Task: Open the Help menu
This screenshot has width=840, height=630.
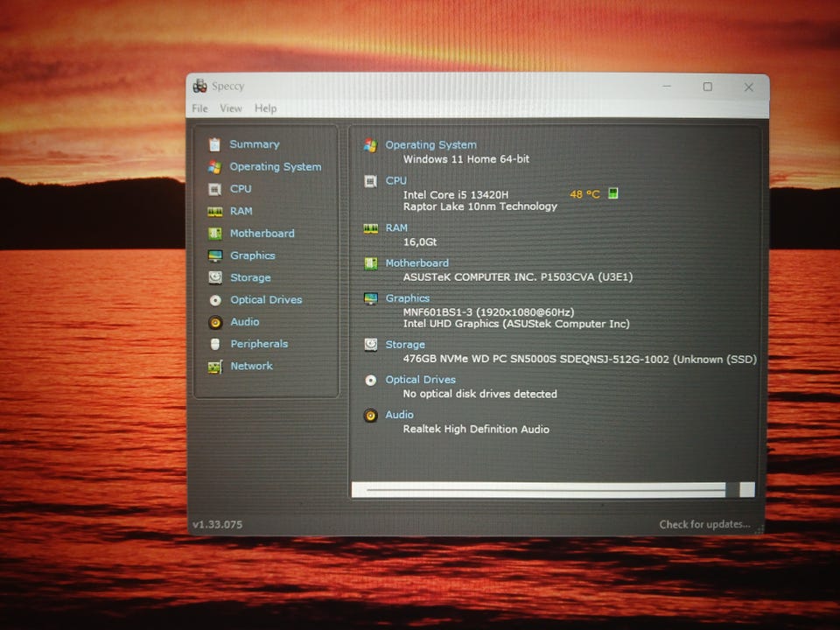Action: click(x=266, y=108)
